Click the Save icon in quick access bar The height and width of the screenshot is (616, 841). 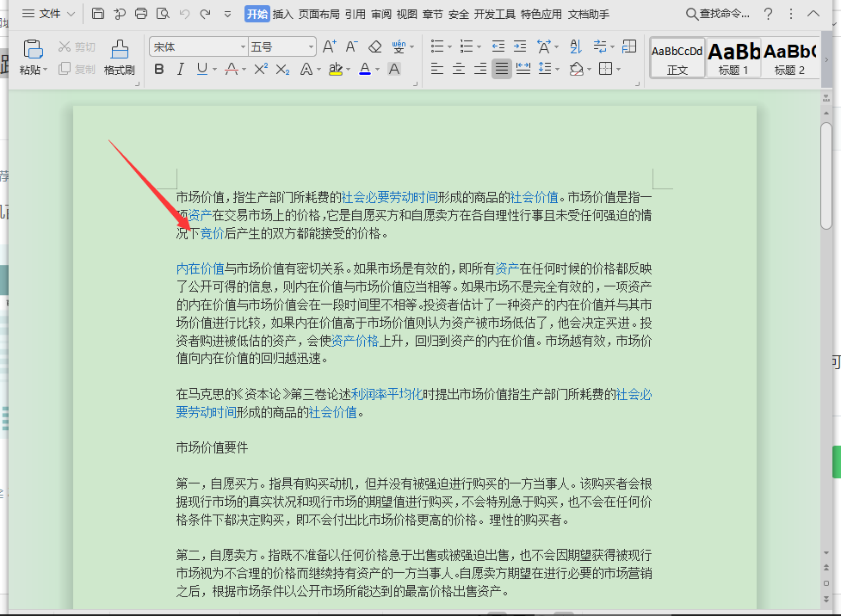pos(97,14)
